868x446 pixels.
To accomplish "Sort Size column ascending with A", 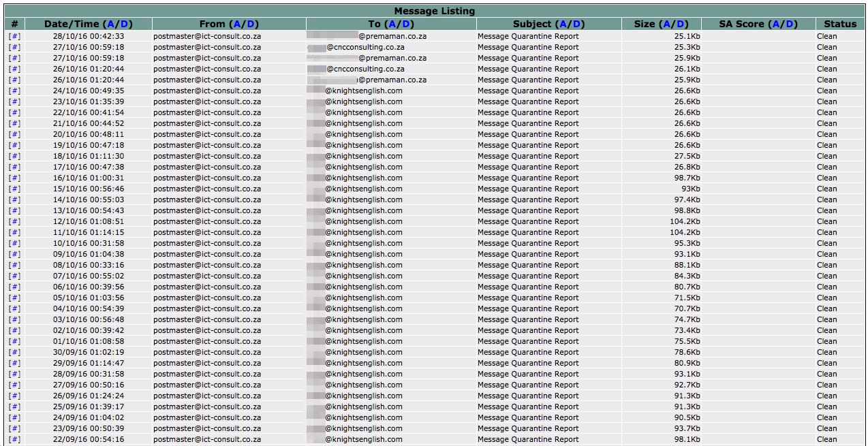I will [666, 24].
